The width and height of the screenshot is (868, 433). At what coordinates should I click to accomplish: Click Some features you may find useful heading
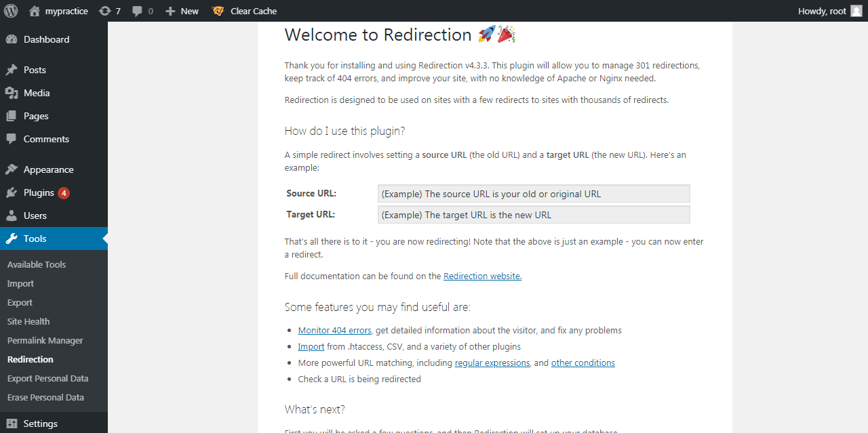pyautogui.click(x=378, y=307)
